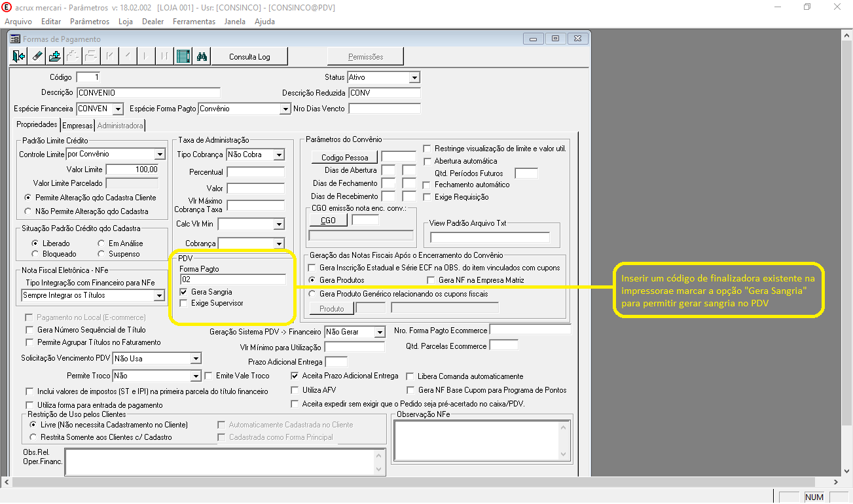Select the Propriedades tab
The width and height of the screenshot is (853, 504).
pyautogui.click(x=37, y=124)
